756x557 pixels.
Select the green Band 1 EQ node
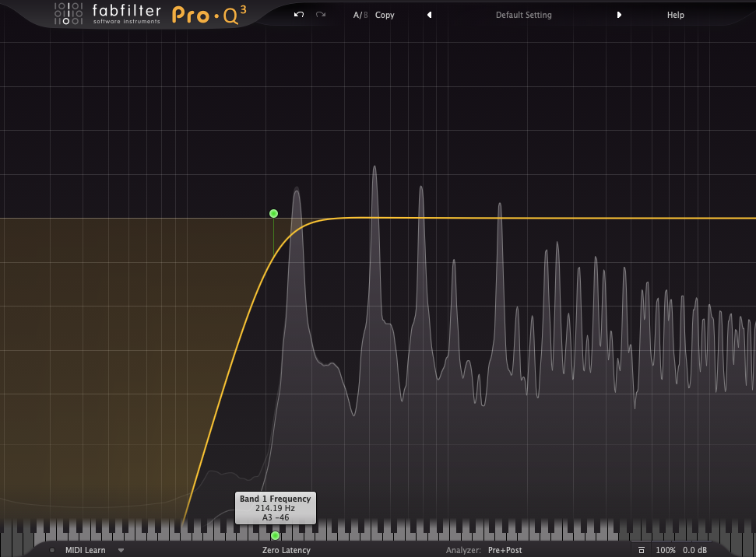[x=273, y=213]
